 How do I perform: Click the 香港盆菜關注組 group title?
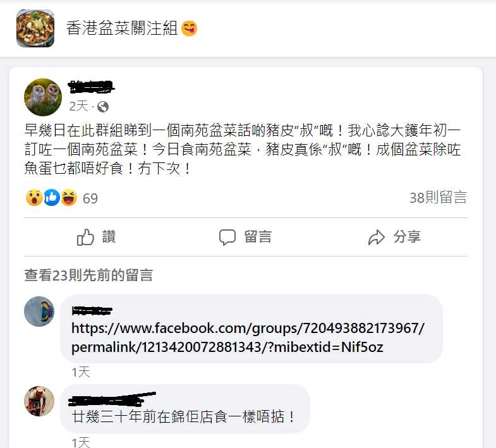coord(122,28)
